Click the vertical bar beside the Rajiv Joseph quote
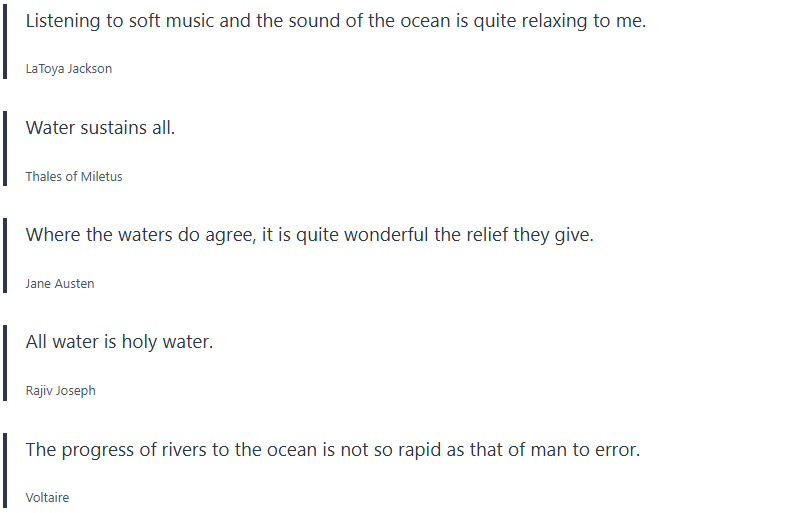The width and height of the screenshot is (808, 513). click(x=5, y=362)
